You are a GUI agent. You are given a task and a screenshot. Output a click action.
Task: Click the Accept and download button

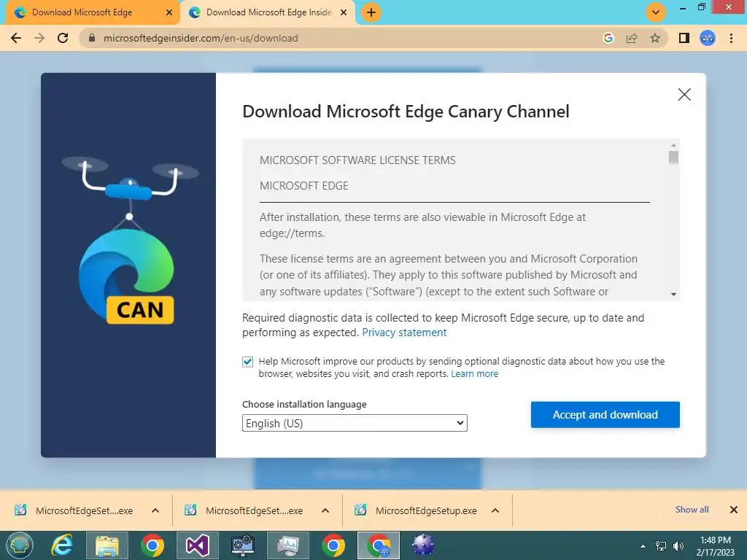(x=605, y=415)
